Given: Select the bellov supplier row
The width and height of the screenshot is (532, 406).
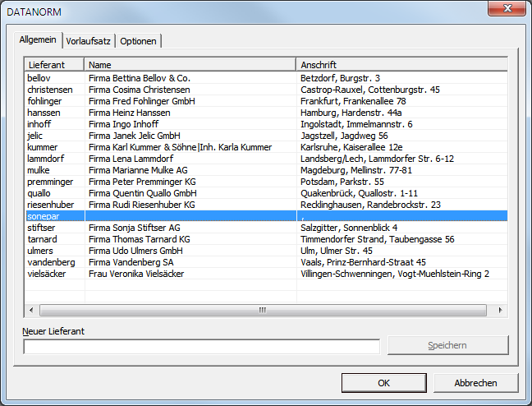Looking at the screenshot, I should [39, 78].
